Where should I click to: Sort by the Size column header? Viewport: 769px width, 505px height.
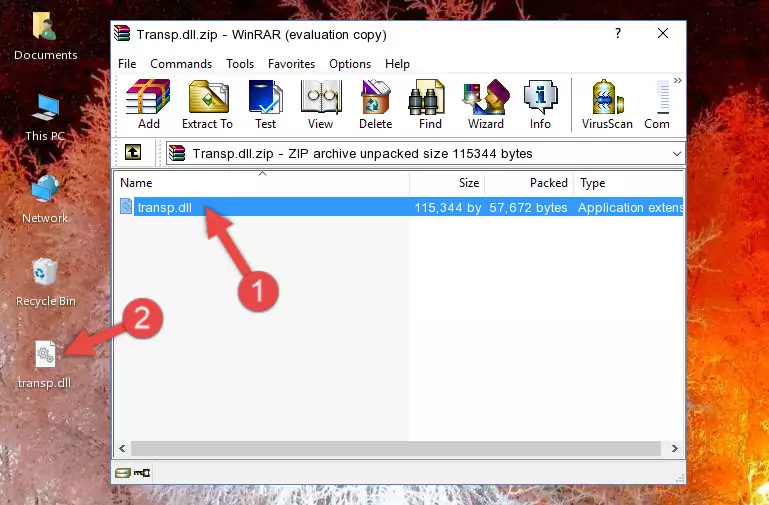447,183
